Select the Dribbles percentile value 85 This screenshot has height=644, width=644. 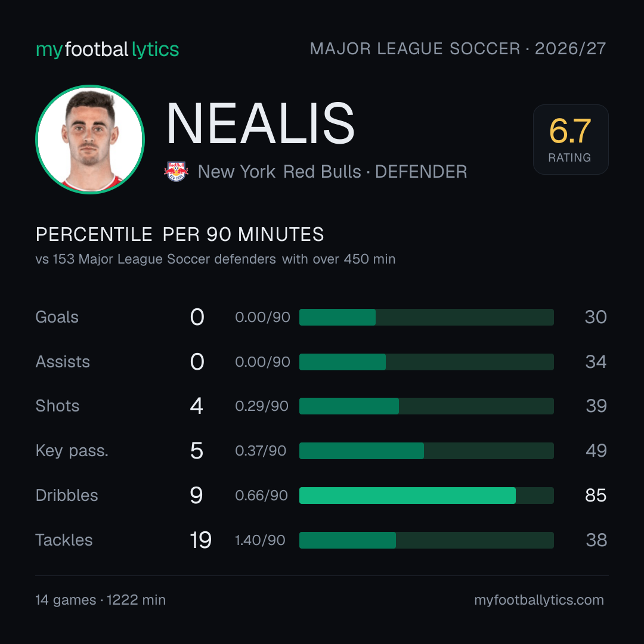tap(596, 496)
